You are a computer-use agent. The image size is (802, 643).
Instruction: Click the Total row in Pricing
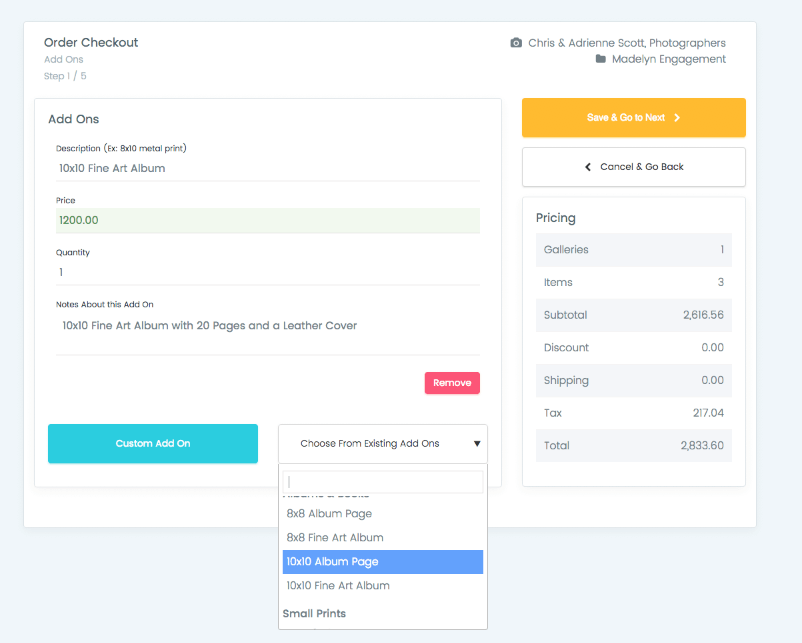coord(633,445)
